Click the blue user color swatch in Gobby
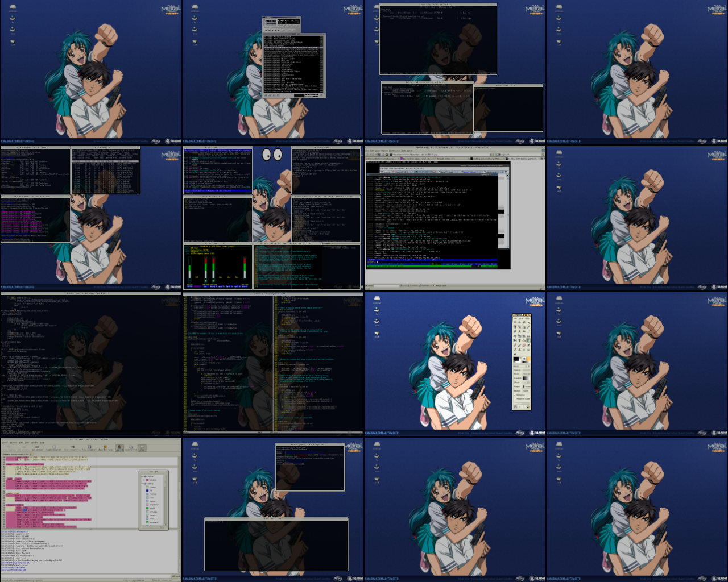The image size is (728, 582). point(147,490)
